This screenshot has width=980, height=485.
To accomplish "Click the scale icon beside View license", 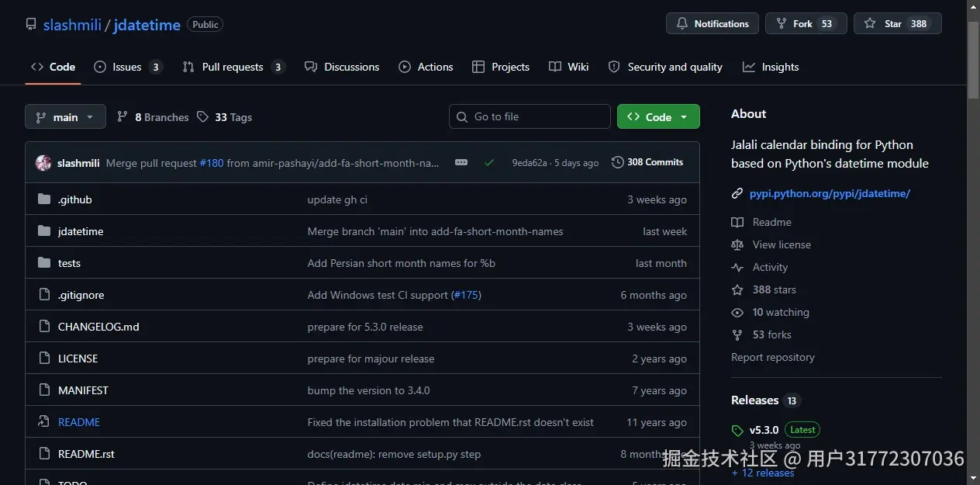I will click(x=737, y=244).
